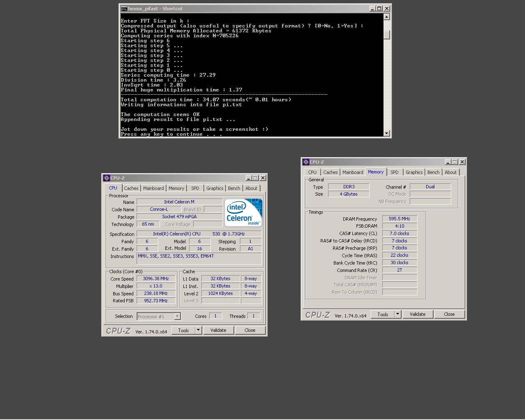Minimize the left CPU-Z window

click(x=249, y=178)
